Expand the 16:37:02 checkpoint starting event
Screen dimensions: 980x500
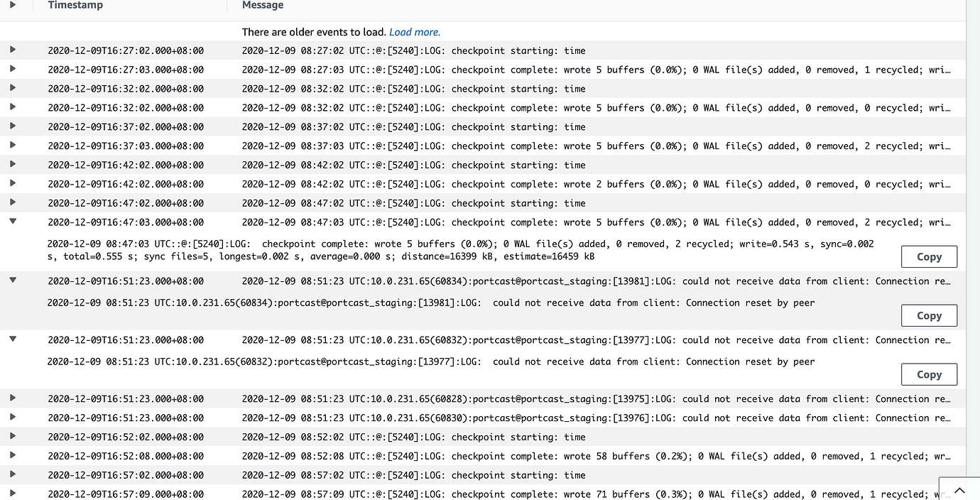[13, 126]
